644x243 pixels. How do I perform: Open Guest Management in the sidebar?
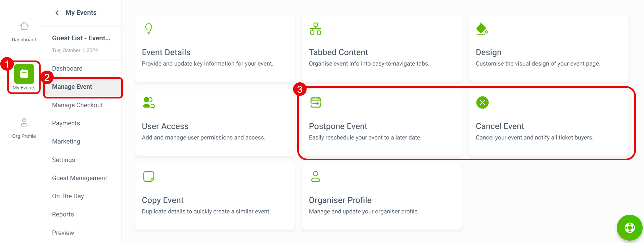(79, 178)
